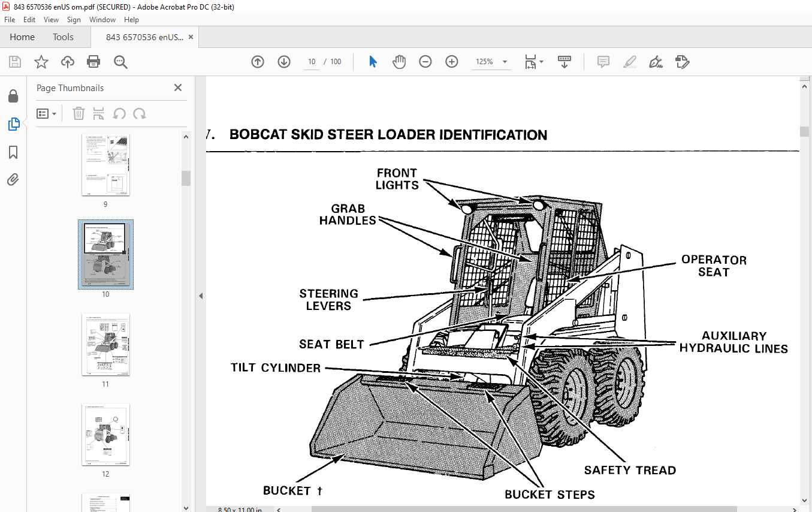Go to next page arrow

coord(284,62)
